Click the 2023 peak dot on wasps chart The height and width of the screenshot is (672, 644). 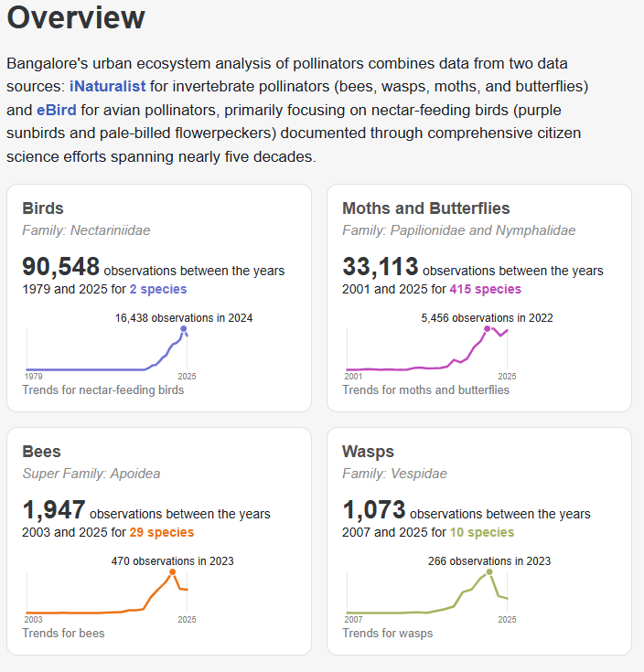489,571
